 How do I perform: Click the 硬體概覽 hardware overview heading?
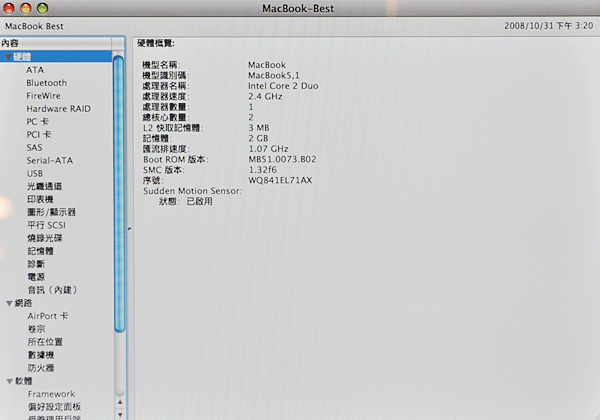[x=156, y=44]
